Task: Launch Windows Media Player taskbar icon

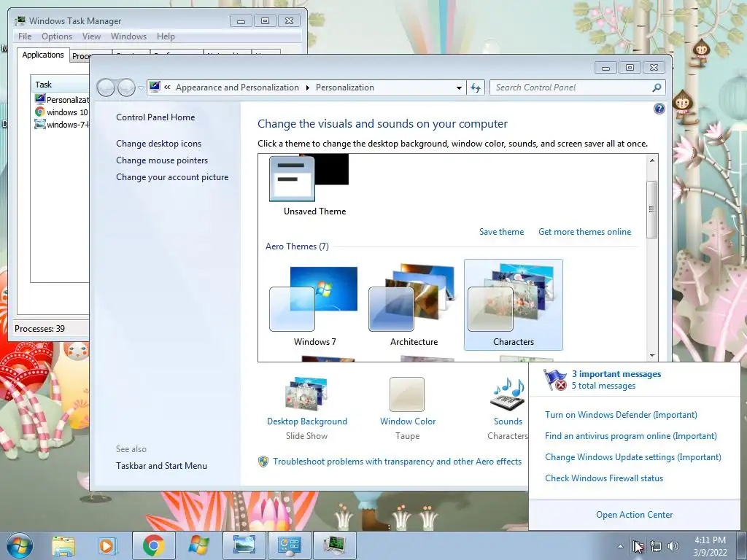Action: [107, 545]
